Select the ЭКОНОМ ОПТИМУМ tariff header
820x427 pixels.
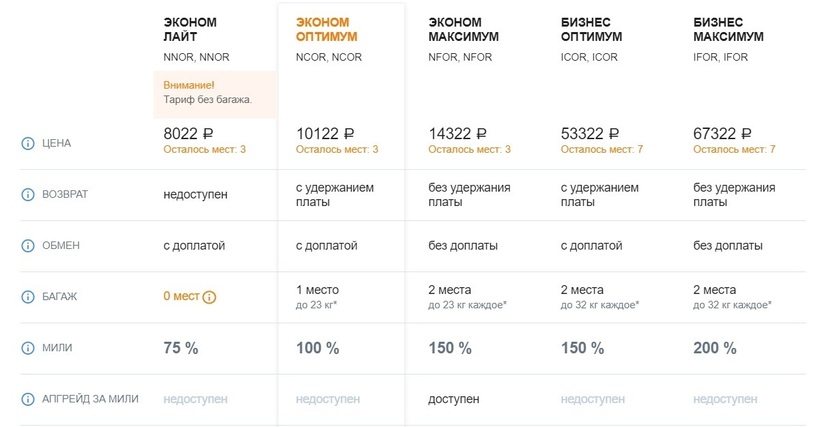pos(327,29)
